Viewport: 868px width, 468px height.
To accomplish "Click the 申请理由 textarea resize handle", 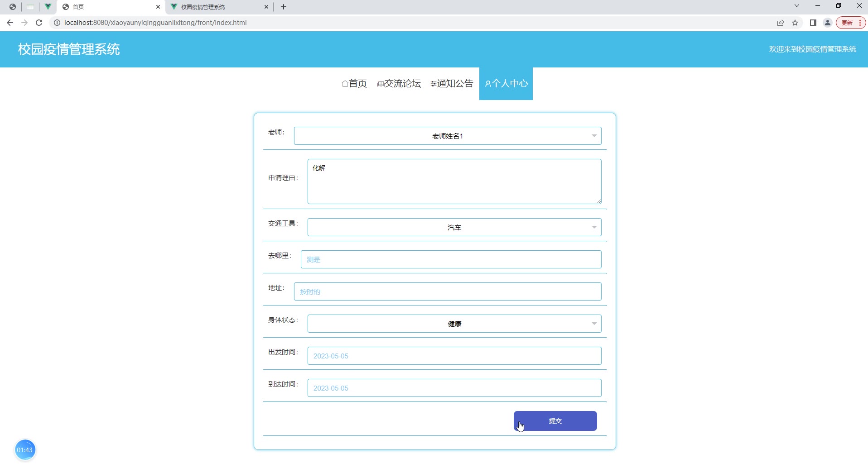I will (598, 201).
